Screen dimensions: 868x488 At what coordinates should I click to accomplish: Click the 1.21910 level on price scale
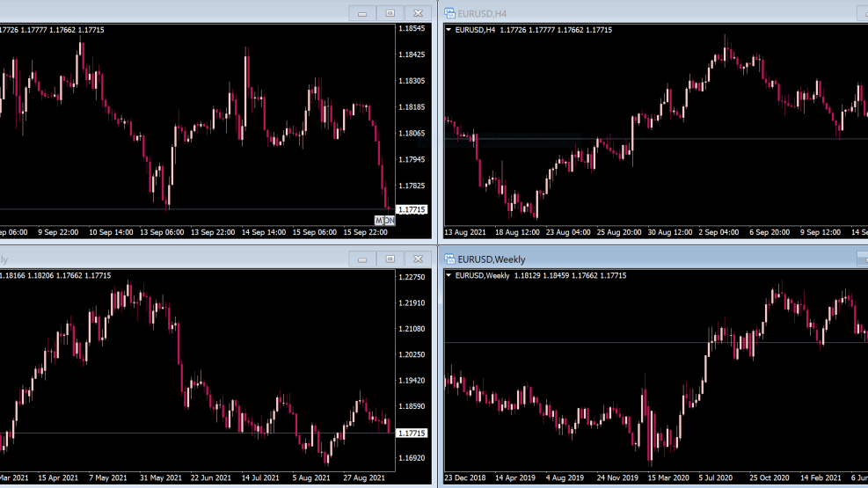coord(412,303)
